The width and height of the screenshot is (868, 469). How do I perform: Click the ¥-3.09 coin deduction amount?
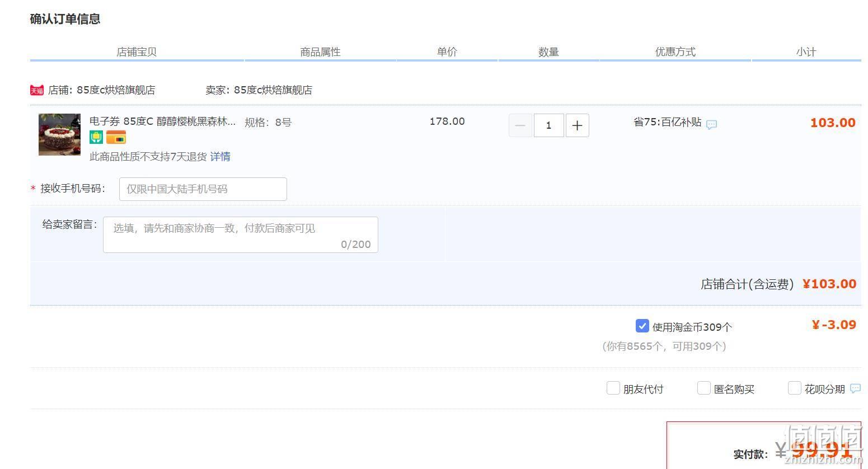coord(834,325)
